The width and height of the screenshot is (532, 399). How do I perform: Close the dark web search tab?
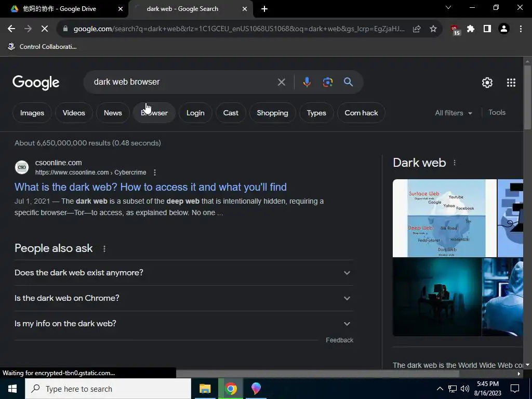tap(245, 9)
